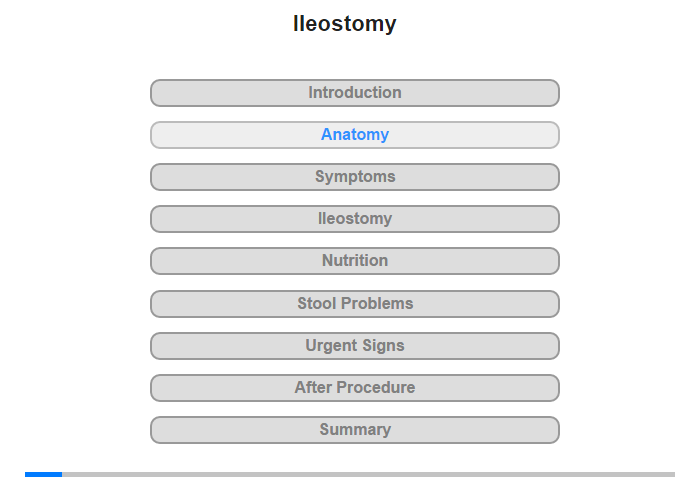Viewport: 700px width, 480px height.
Task: Click the Ileostomy page title heading
Action: (x=345, y=24)
